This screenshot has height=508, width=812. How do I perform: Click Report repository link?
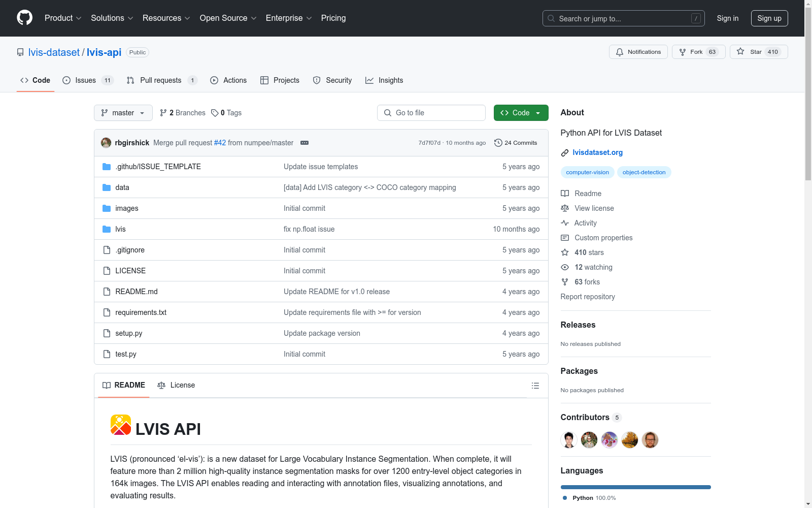tap(588, 297)
